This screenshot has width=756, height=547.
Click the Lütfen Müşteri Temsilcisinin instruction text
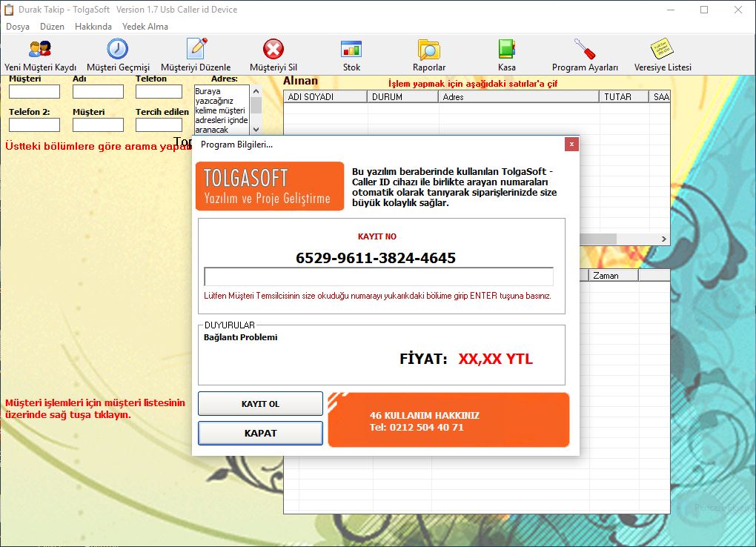point(377,296)
